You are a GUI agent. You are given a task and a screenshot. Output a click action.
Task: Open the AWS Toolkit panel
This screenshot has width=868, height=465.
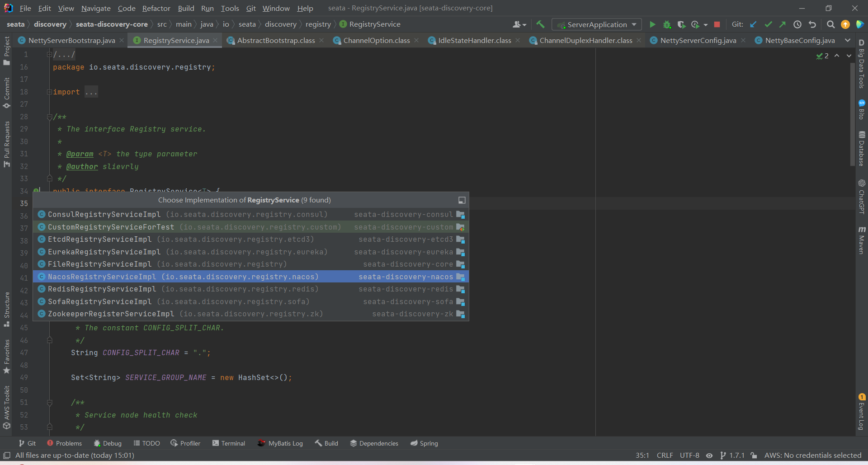(x=6, y=408)
